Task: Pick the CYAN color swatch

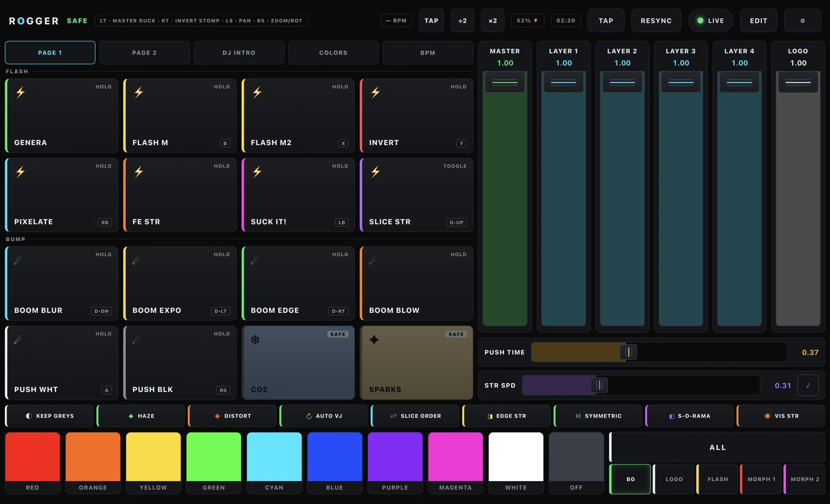Action: click(274, 463)
